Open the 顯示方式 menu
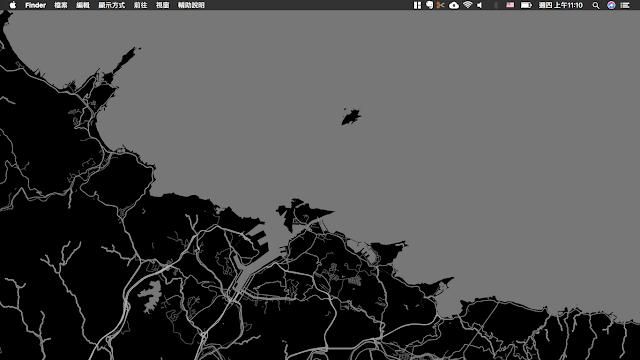640x360 pixels. click(111, 5)
